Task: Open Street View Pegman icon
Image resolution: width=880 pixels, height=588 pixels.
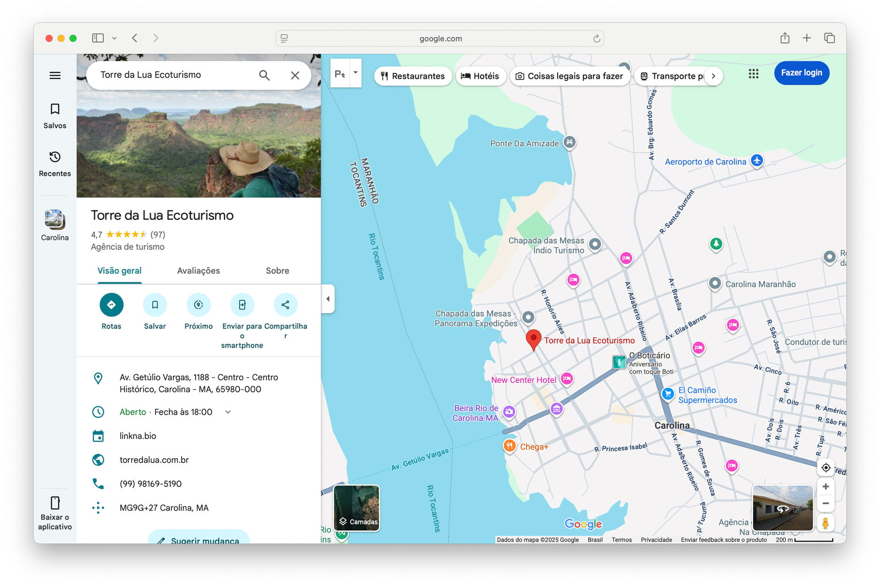Action: [x=825, y=523]
